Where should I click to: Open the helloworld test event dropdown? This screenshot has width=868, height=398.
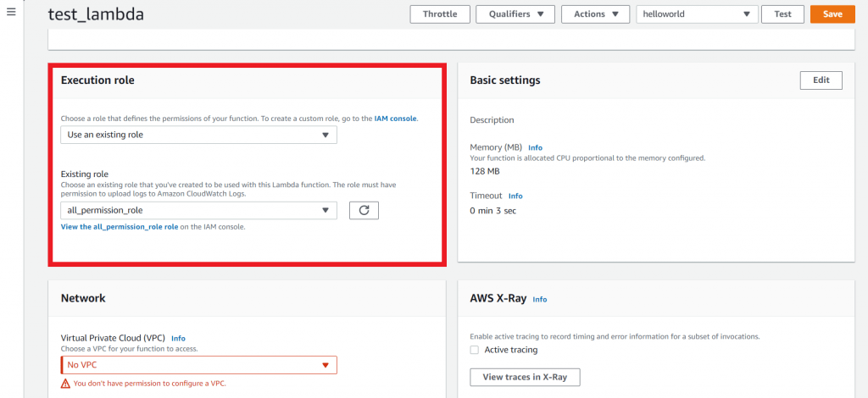(697, 14)
